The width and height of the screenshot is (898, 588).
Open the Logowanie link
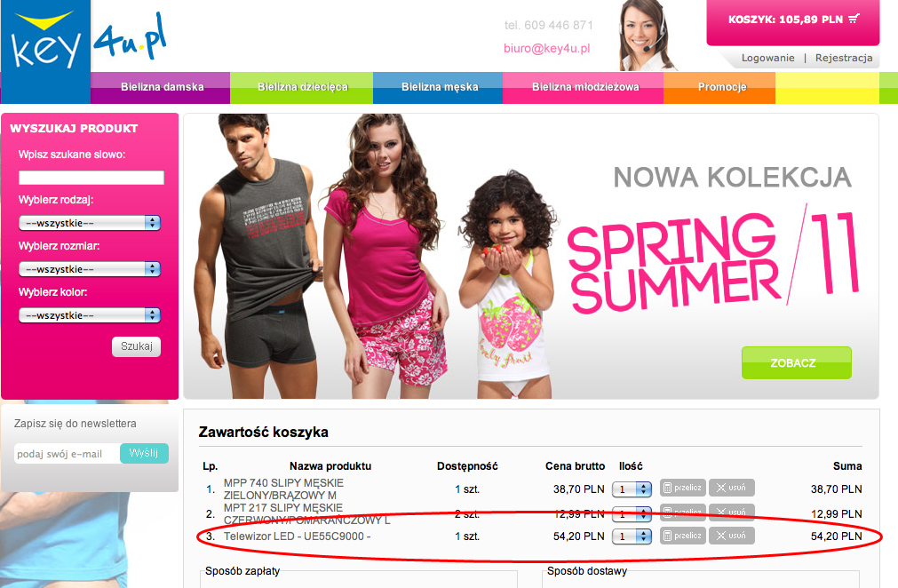(768, 58)
